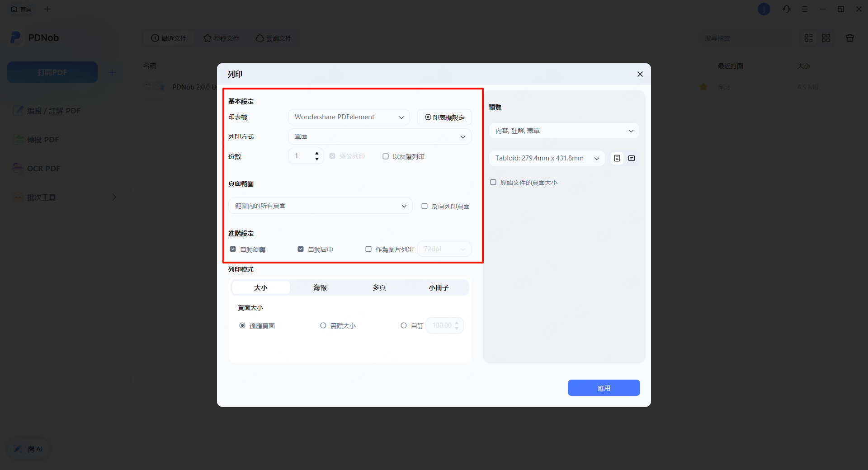This screenshot has width=868, height=470.
Task: Close the 列印 print dialog
Action: (x=640, y=74)
